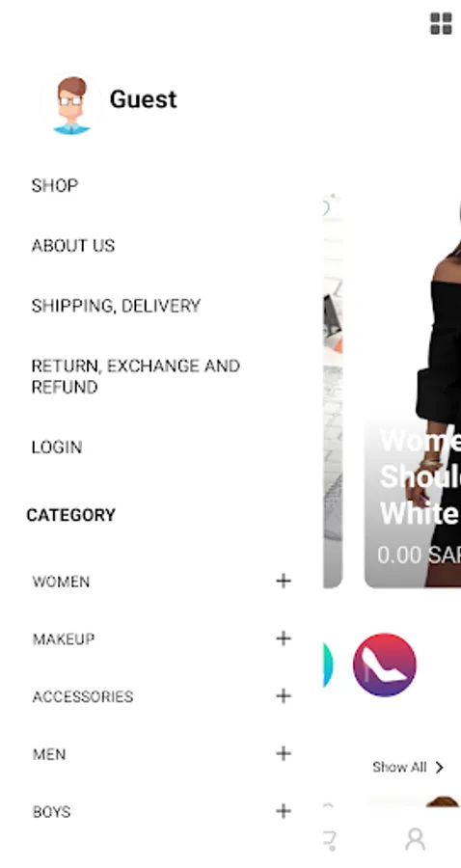
Task: Tap the partially visible cart icon
Action: coord(330,840)
